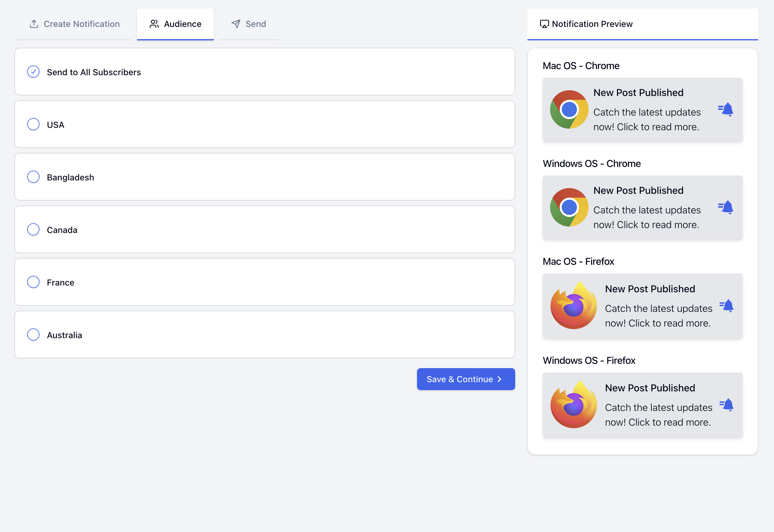This screenshot has width=774, height=532.
Task: Click the bell icon in Windows OS Chrome notification
Action: (x=726, y=207)
